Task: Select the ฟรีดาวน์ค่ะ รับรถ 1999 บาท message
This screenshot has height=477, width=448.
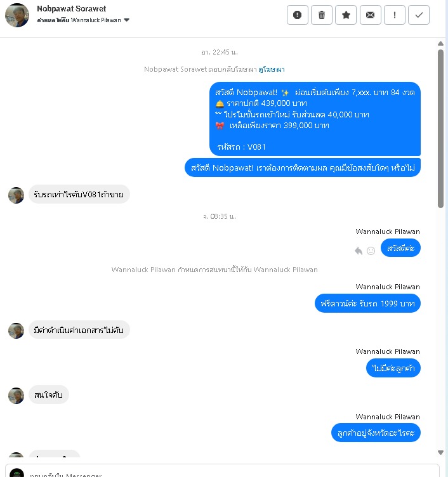Action: (x=367, y=303)
